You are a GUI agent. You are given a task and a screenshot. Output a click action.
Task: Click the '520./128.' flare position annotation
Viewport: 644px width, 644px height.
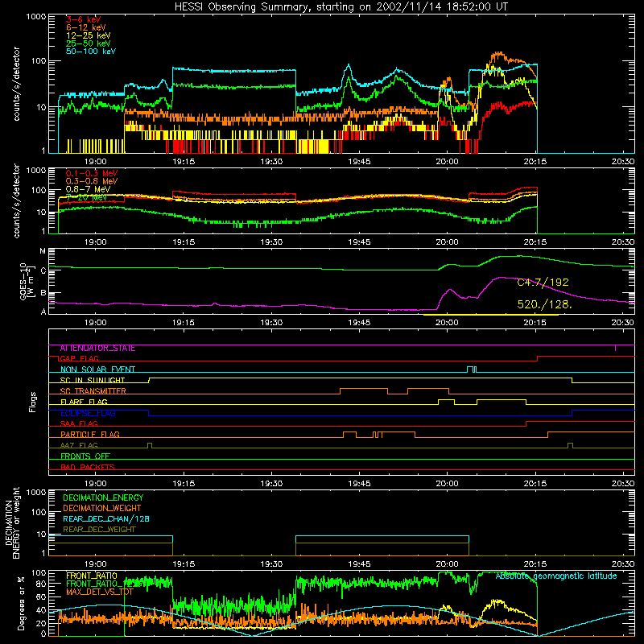(x=545, y=304)
